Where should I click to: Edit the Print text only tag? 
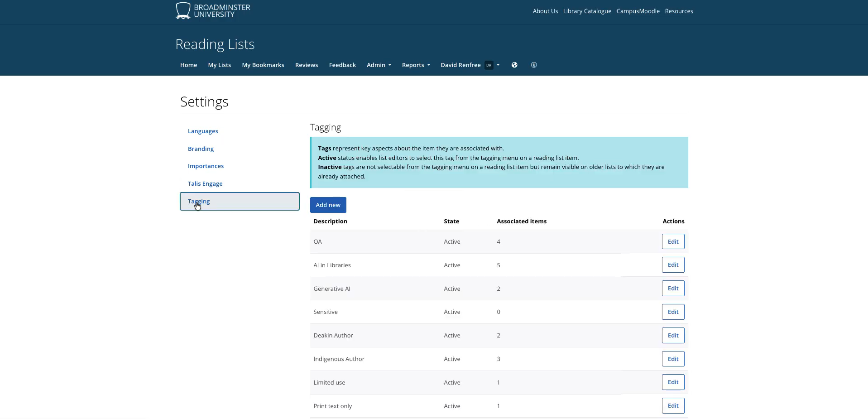(x=672, y=406)
